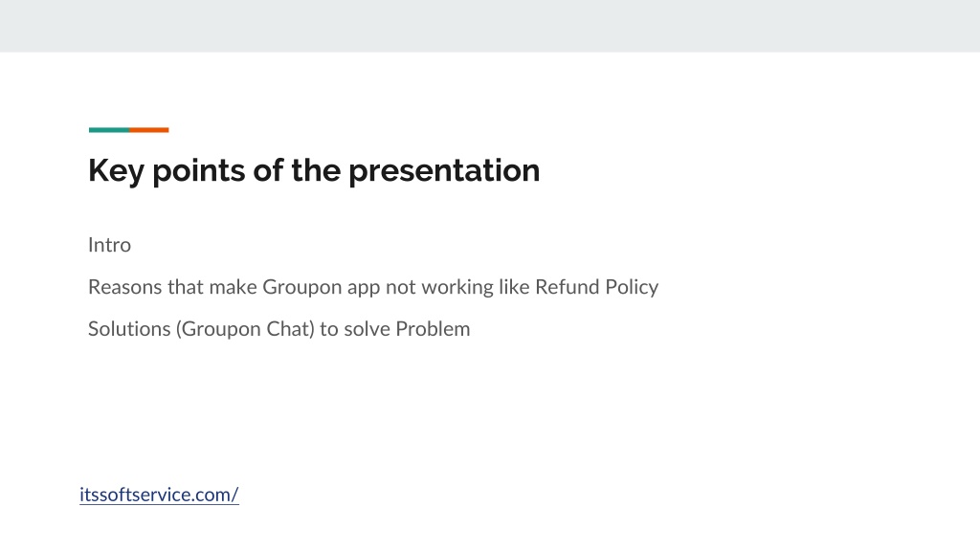Click the words 'Groupon Chat' in parentheses
This screenshot has height=551, width=980.
pos(245,329)
